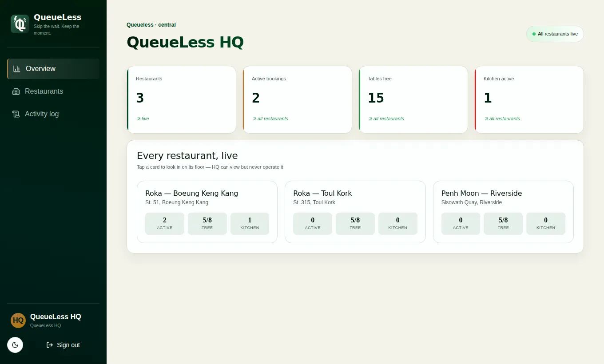This screenshot has width=604, height=364.
Task: Click the Activity log scroll icon
Action: 16,114
